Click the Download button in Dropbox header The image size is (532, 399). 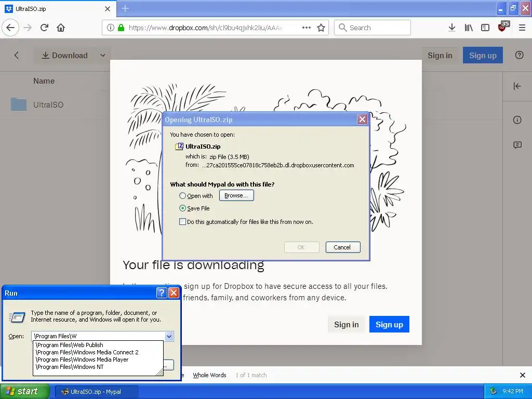pos(65,55)
